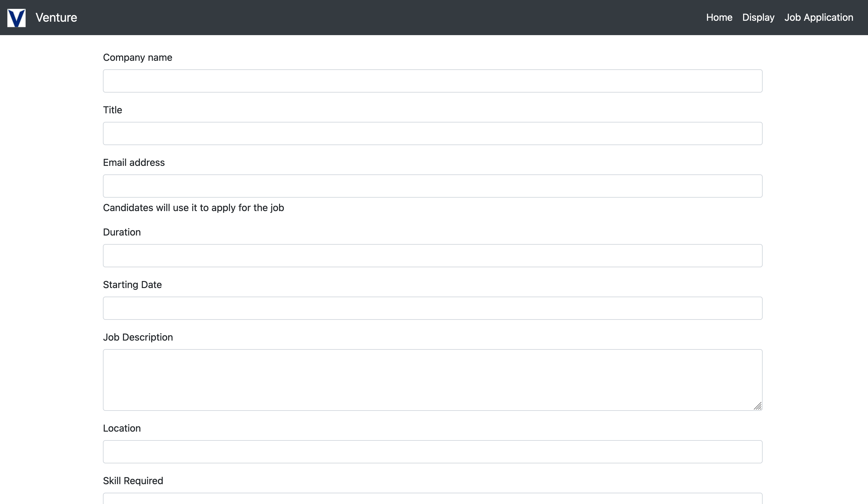The image size is (868, 504).
Task: Click the Skill Required label
Action: pos(133,481)
